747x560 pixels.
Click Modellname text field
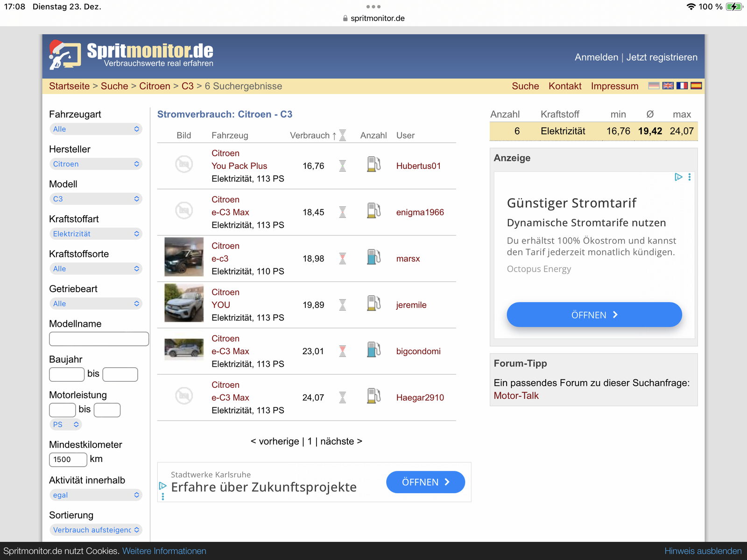tap(99, 339)
